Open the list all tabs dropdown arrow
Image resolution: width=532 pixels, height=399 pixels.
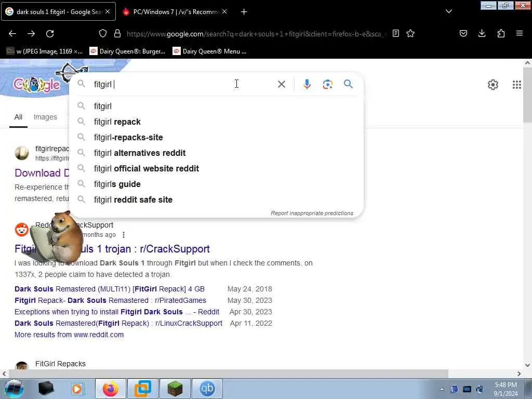pyautogui.click(x=449, y=11)
